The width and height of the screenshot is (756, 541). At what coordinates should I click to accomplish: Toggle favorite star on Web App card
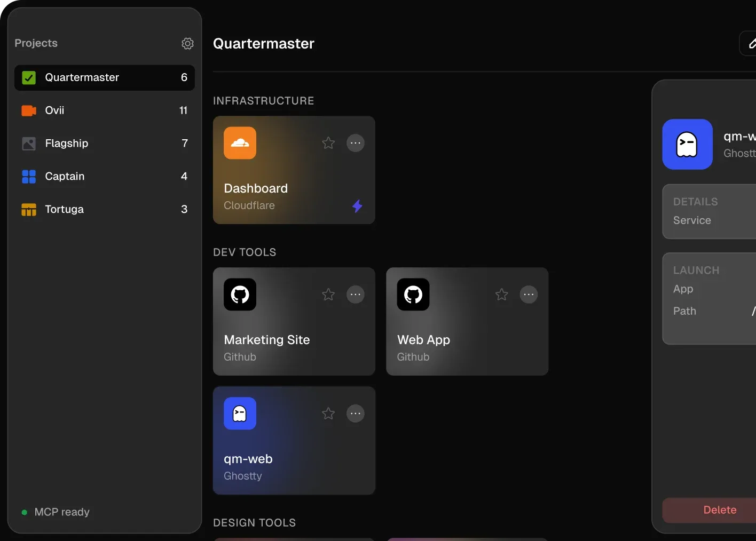click(501, 295)
